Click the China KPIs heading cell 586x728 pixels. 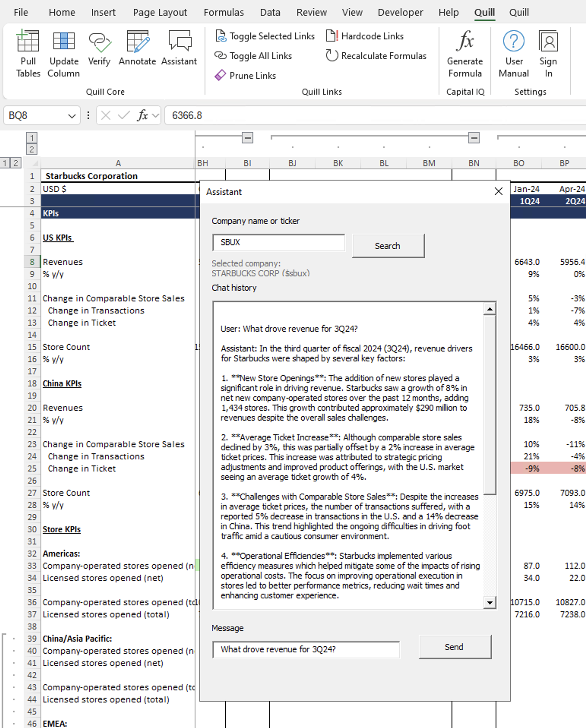click(118, 383)
